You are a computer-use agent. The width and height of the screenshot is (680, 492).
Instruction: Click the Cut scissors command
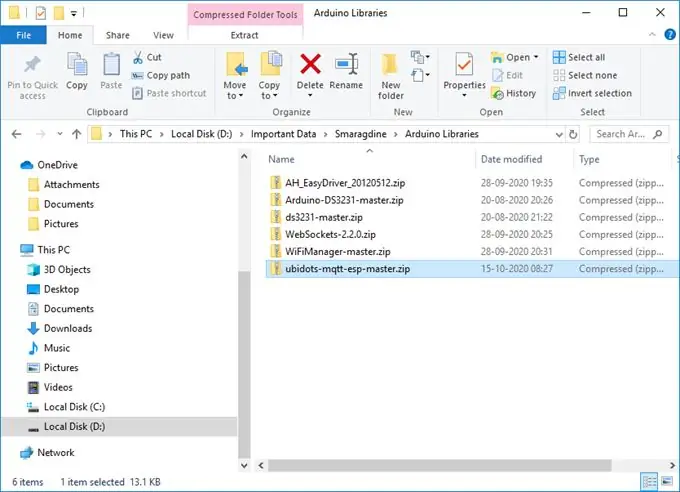pos(147,57)
